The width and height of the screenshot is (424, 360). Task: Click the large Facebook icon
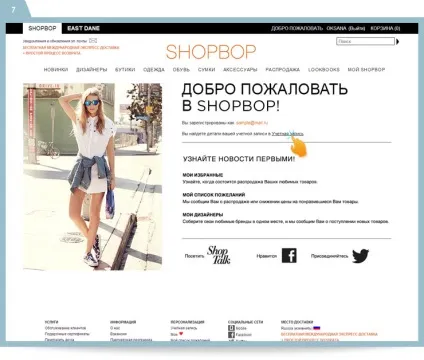tap(289, 256)
